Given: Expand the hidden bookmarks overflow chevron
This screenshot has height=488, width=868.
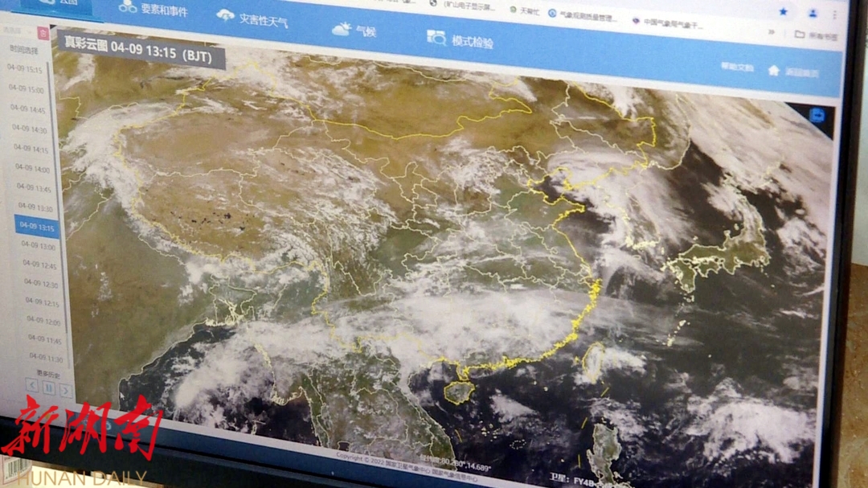Looking at the screenshot, I should point(772,32).
